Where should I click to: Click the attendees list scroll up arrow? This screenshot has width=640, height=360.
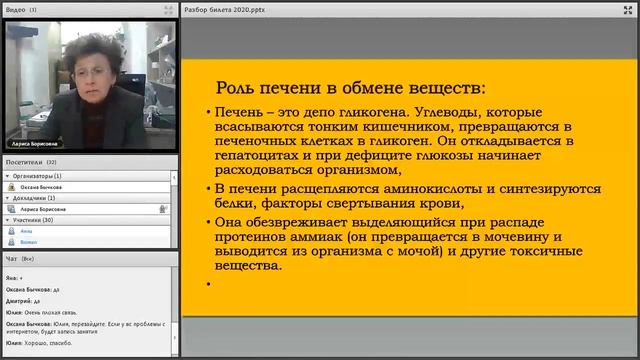tap(174, 177)
